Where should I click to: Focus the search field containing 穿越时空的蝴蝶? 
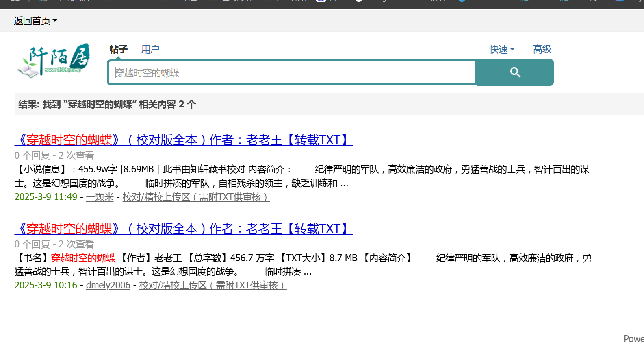pyautogui.click(x=292, y=72)
